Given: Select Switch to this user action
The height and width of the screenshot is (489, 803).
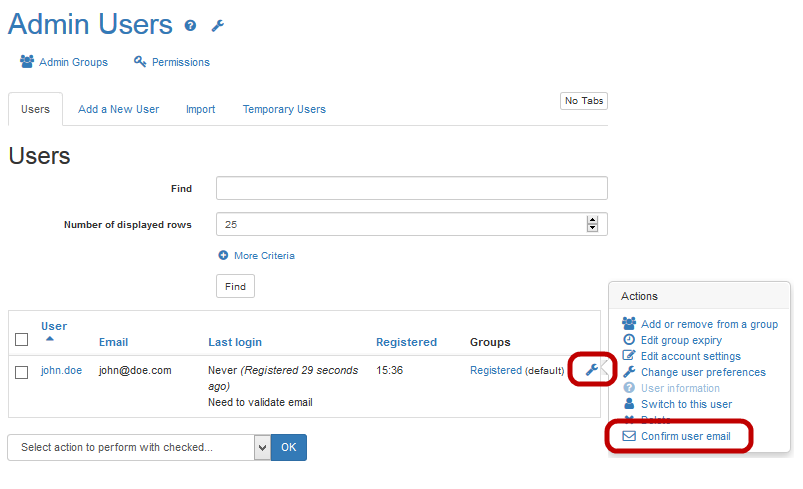Looking at the screenshot, I should (x=686, y=404).
